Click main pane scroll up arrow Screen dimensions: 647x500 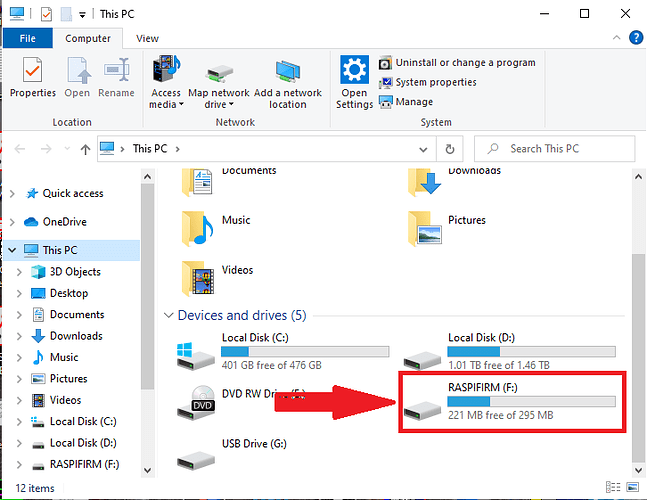point(638,177)
